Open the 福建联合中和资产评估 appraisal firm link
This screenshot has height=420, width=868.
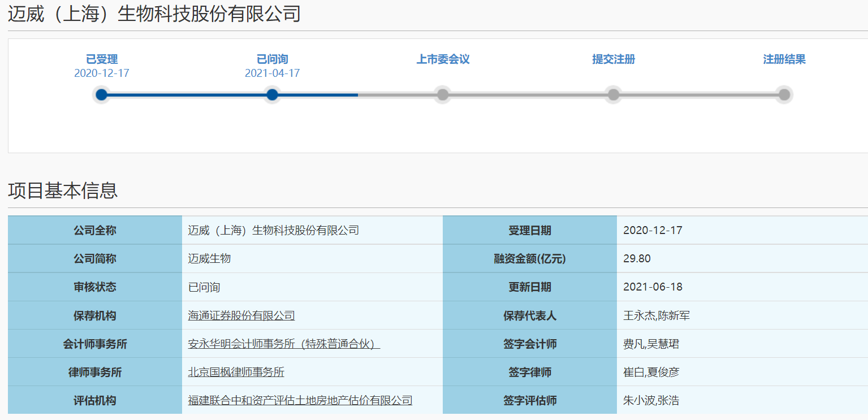300,400
